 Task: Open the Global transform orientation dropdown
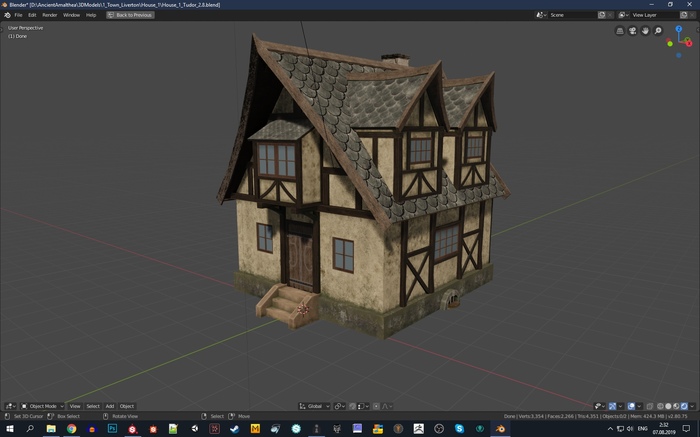(x=314, y=406)
